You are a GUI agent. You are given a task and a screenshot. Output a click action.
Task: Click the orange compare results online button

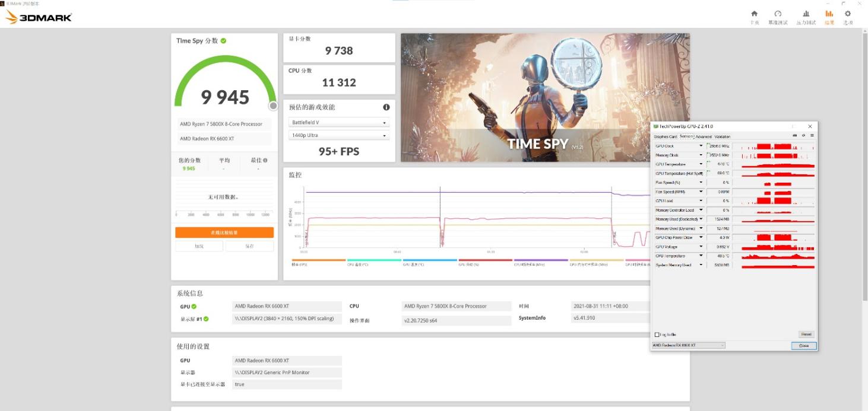pos(224,232)
